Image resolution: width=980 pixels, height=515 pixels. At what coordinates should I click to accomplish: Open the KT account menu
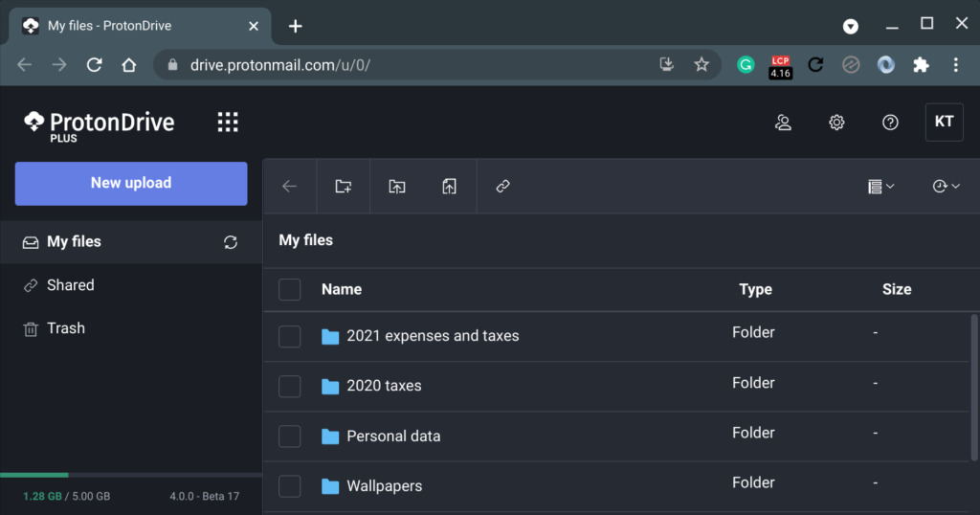[944, 122]
